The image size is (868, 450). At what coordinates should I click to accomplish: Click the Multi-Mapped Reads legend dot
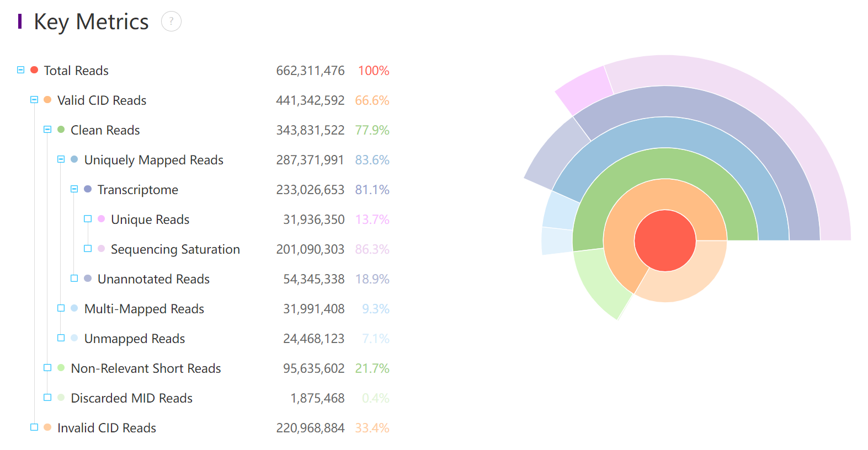click(x=74, y=308)
